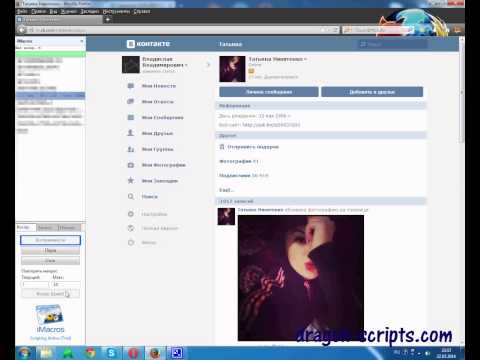Open the Файл menu
Screen dimensions: 480x360
(x=22, y=11)
